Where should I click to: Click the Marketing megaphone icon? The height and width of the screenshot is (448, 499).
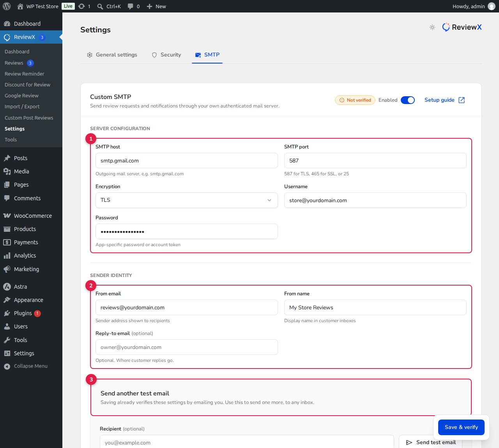point(7,269)
